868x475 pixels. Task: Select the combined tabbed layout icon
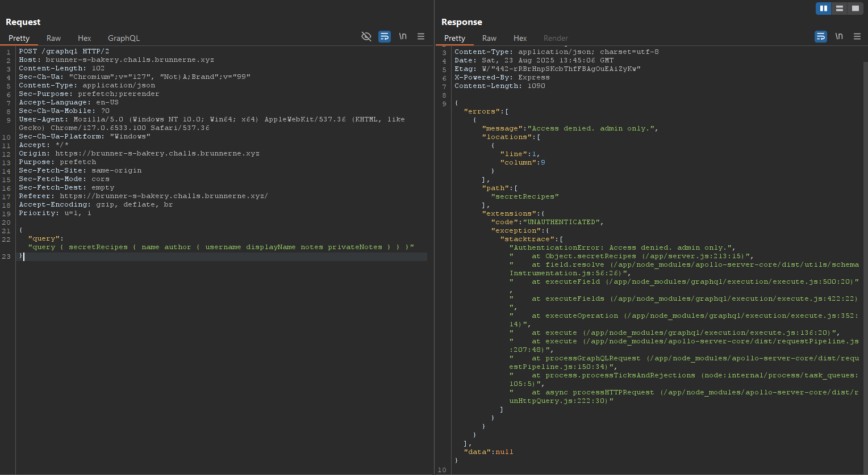855,8
